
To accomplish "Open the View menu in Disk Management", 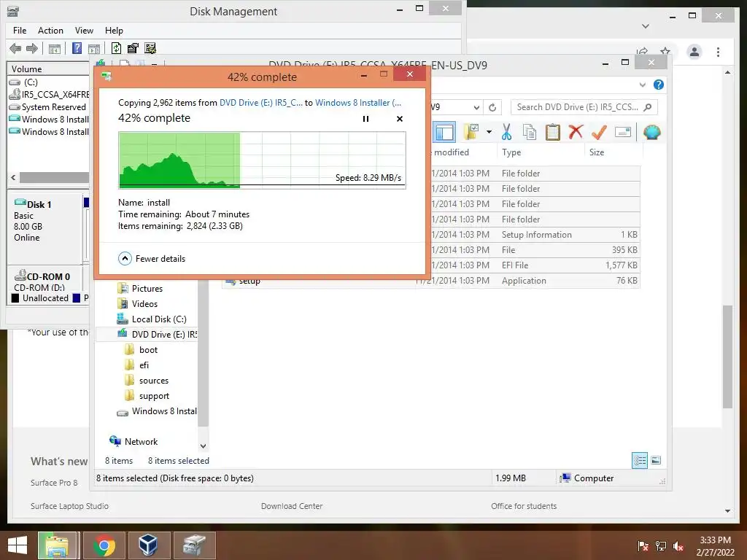I will pos(84,31).
